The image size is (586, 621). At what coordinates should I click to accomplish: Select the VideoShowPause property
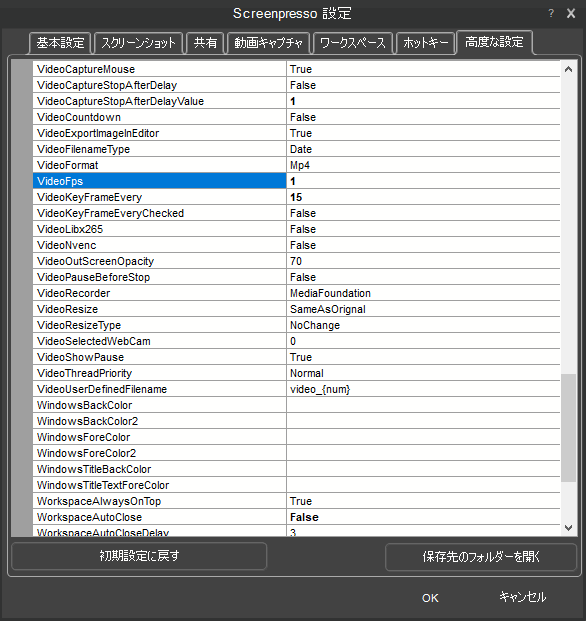point(159,357)
